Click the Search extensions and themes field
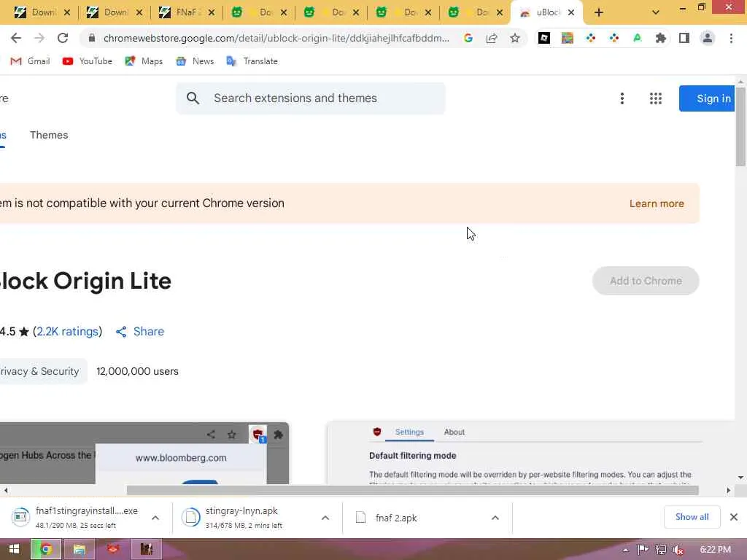Viewport: 747px width, 560px height. (x=311, y=98)
